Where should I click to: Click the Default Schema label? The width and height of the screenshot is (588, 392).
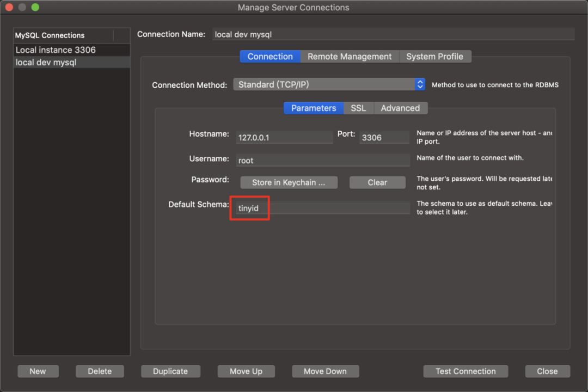pos(198,205)
